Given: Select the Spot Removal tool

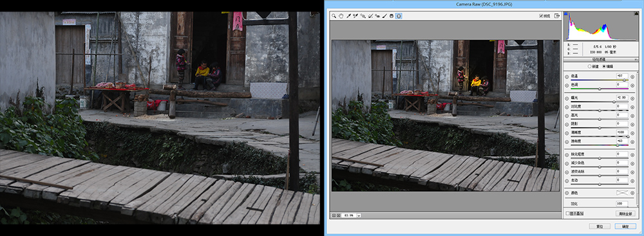Looking at the screenshot, I should pos(370,15).
